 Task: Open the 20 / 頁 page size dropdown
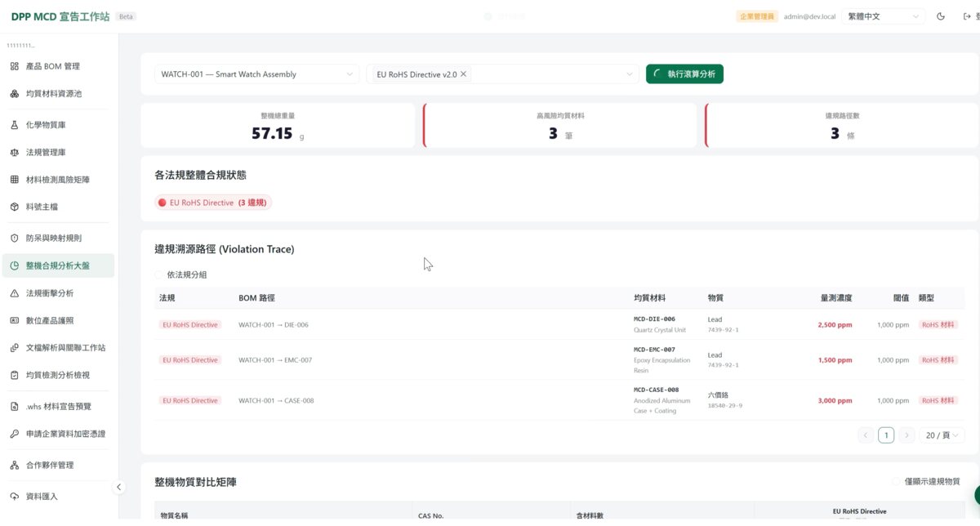942,435
